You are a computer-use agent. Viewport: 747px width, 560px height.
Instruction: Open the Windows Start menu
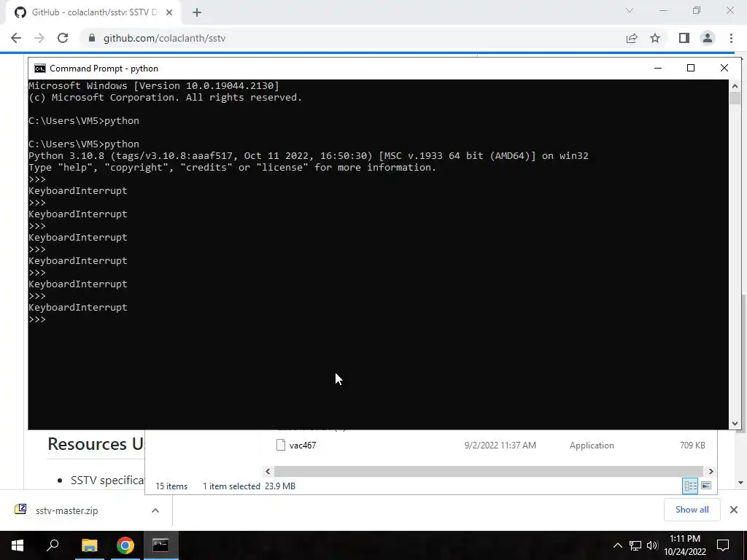click(x=18, y=545)
